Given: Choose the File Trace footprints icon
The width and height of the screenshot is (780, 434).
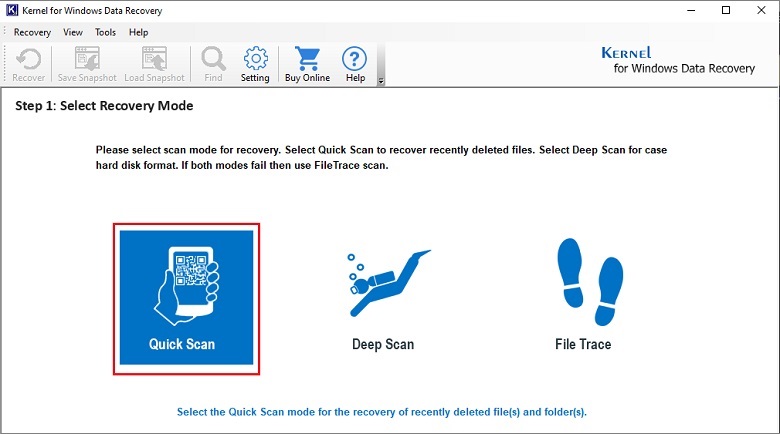Looking at the screenshot, I should click(590, 282).
